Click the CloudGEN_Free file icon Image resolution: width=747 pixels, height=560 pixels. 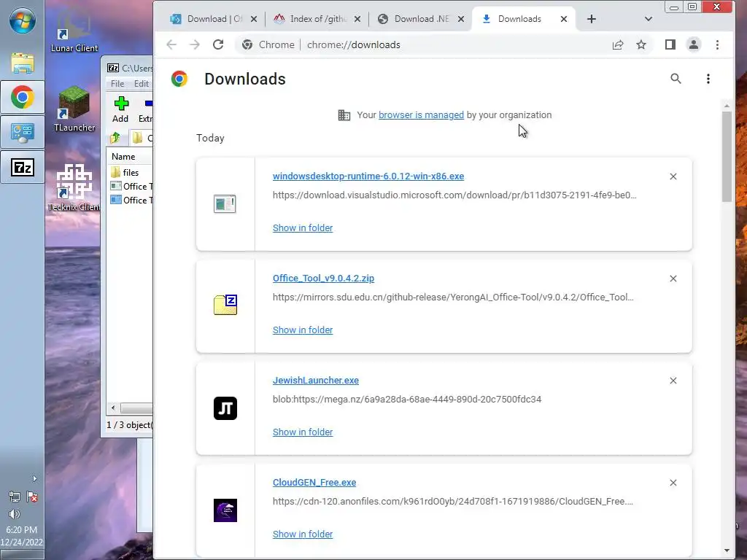[225, 510]
